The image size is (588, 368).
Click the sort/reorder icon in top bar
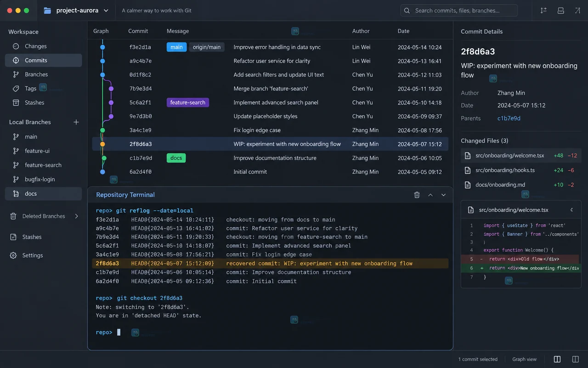coord(543,10)
